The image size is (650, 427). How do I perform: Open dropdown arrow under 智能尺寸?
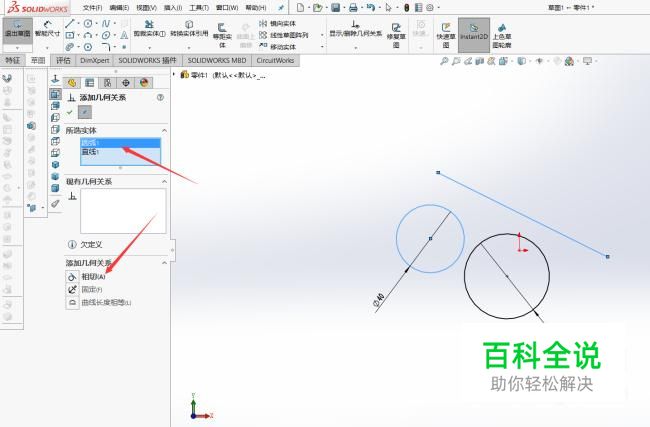tap(47, 48)
